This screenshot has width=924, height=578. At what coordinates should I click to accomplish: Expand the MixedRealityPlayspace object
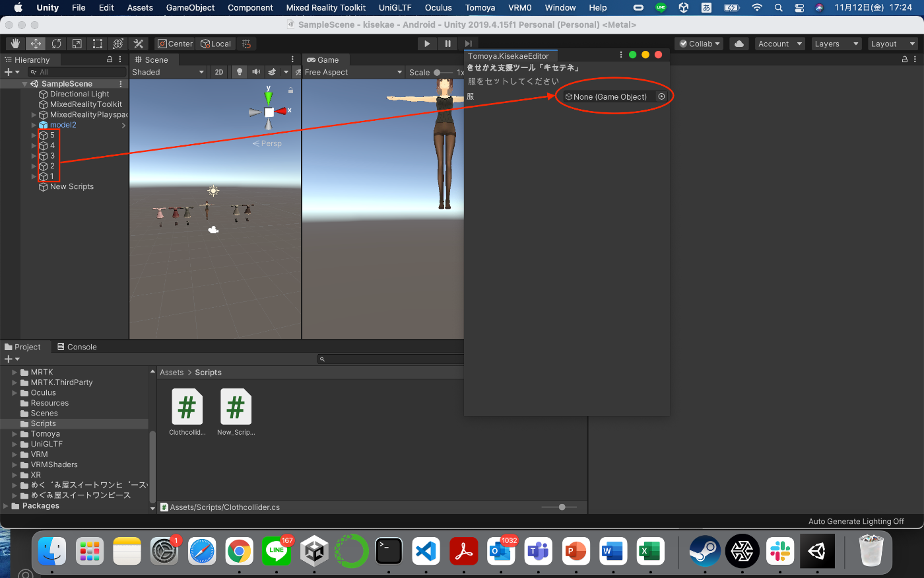(x=34, y=115)
